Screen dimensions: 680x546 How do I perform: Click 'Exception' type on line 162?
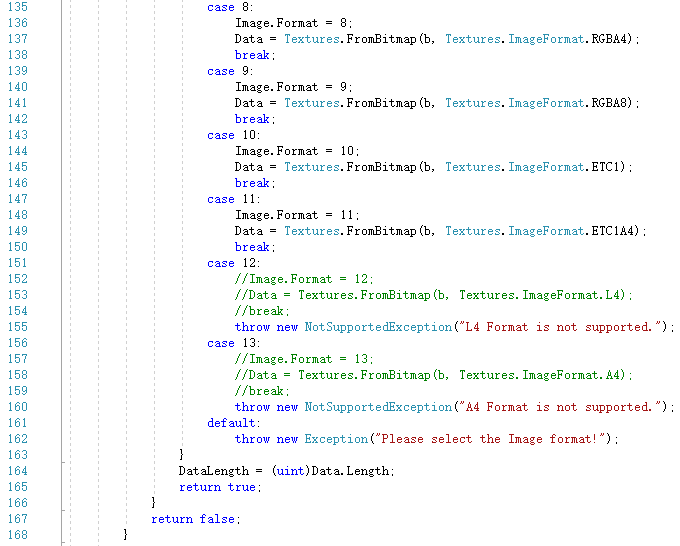(336, 439)
